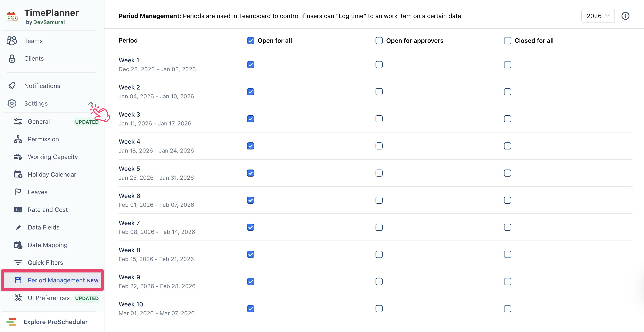Open Quick Filters settings page
This screenshot has width=644, height=332.
pos(45,263)
